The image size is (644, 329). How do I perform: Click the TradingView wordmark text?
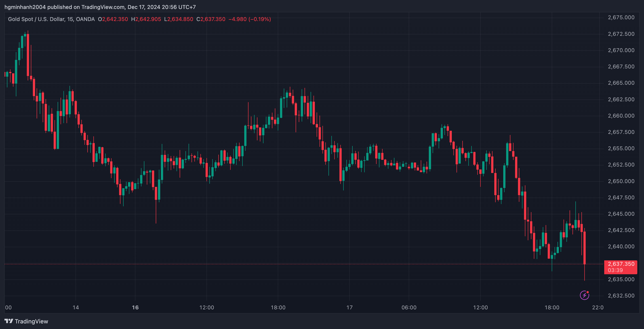[x=31, y=321]
